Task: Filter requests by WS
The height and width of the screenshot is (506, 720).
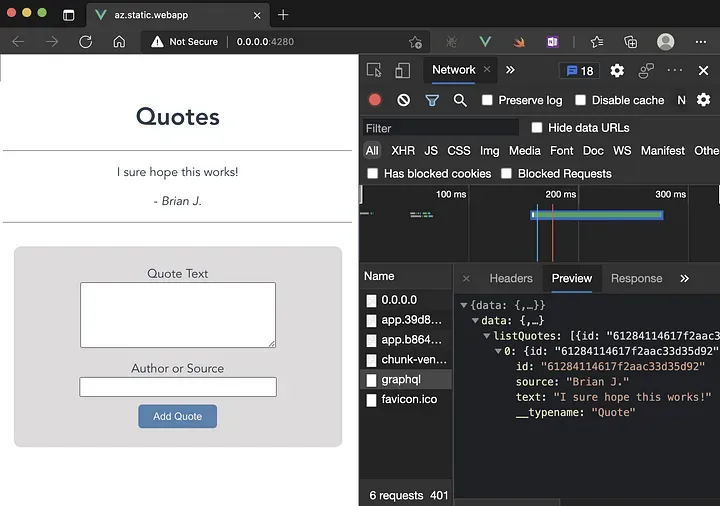Action: click(x=622, y=151)
